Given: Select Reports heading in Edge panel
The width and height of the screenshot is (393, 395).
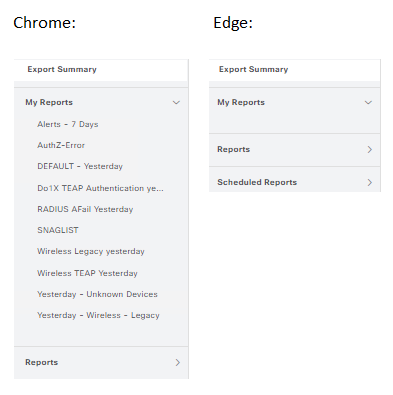Looking at the screenshot, I should coord(233,149).
